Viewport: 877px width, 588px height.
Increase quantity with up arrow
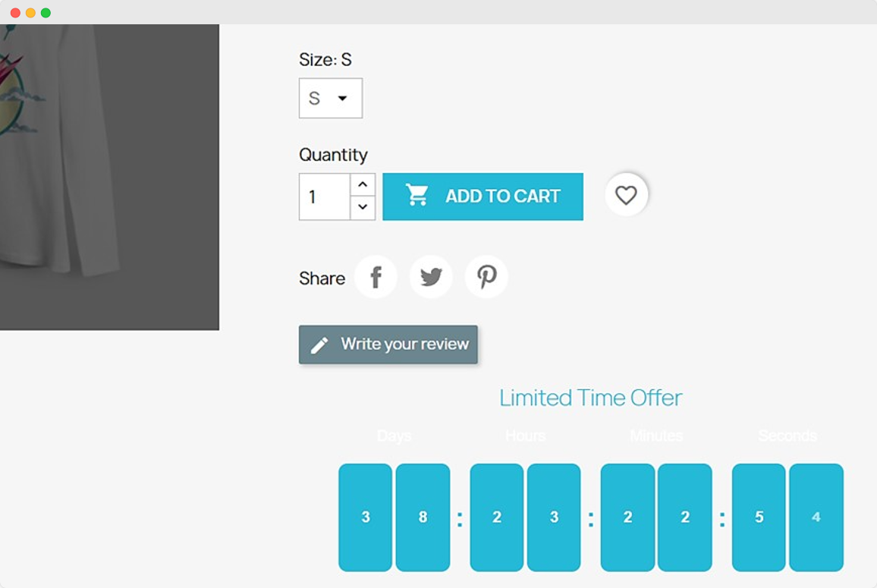(363, 185)
